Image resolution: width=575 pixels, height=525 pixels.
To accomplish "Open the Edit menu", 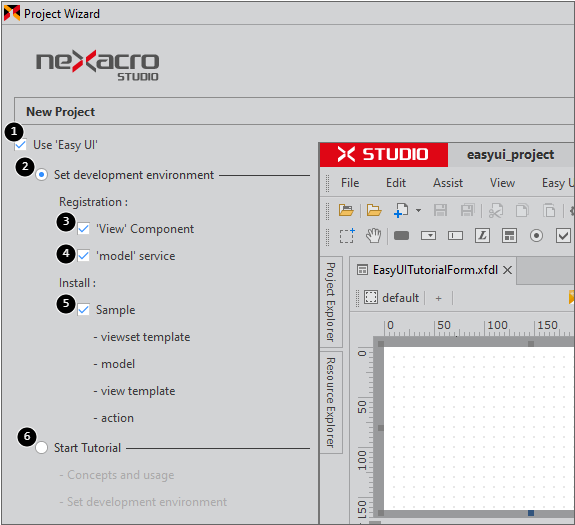I will click(x=396, y=183).
